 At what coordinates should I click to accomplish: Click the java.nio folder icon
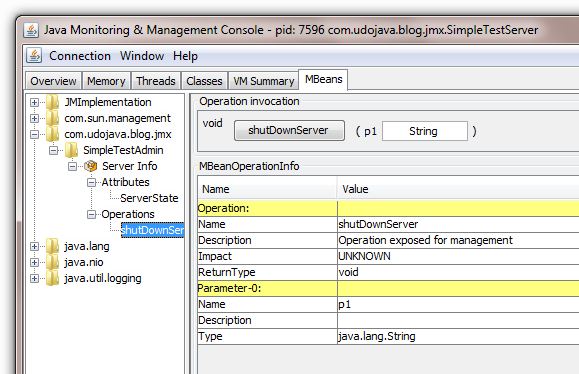click(x=52, y=262)
